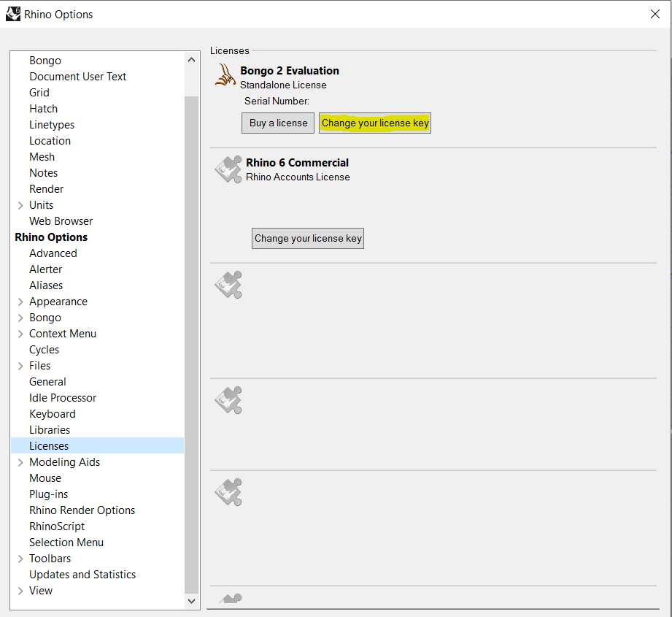This screenshot has width=672, height=617.
Task: Select Selection Menu in the tree
Action: point(66,543)
